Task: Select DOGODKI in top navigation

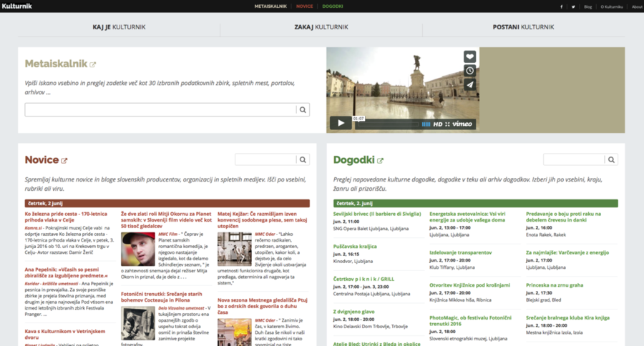Action: pyautogui.click(x=333, y=6)
